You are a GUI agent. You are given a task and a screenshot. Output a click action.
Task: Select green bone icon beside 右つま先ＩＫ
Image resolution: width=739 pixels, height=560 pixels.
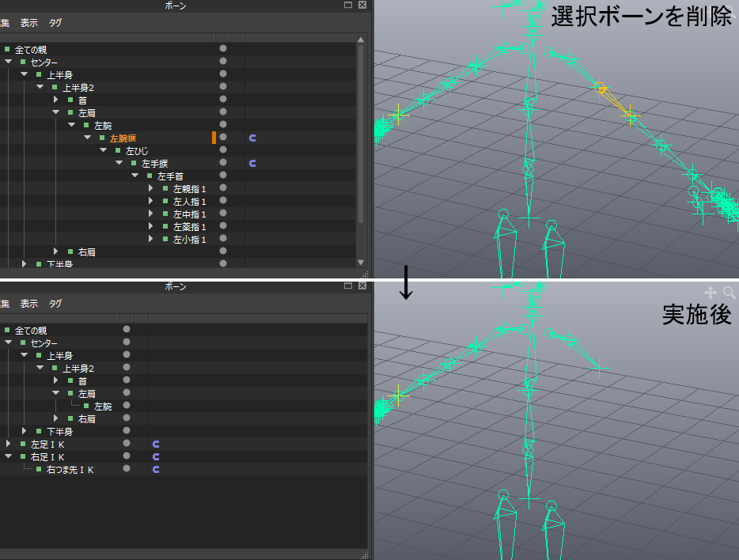pos(39,469)
